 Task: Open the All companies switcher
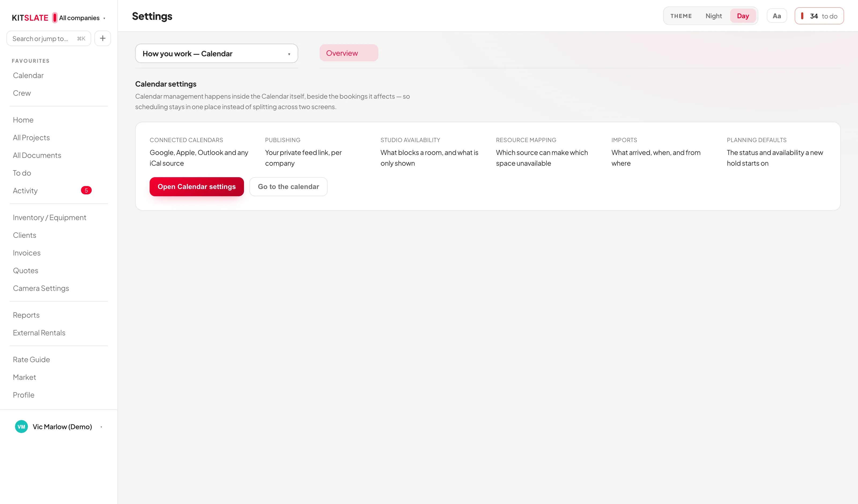coord(79,18)
